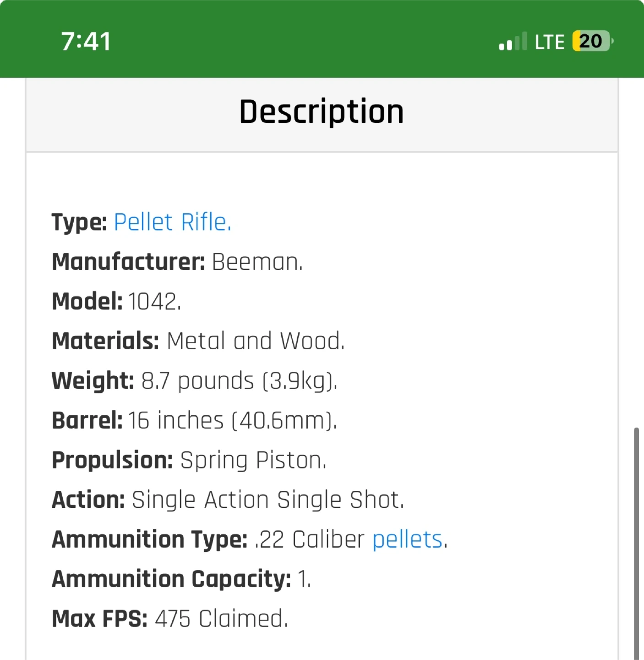Viewport: 644px width, 660px height.
Task: Tap the Barrel 16 inches line
Action: click(x=194, y=421)
